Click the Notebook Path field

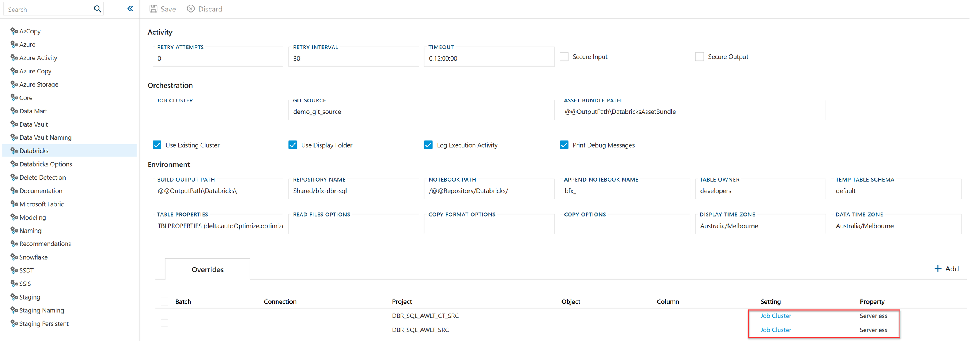tap(489, 189)
